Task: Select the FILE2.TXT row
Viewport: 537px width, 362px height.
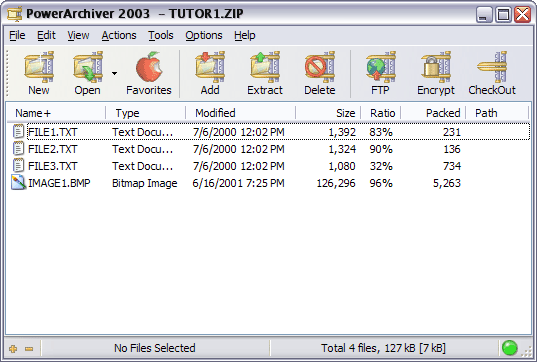Action: (268, 149)
